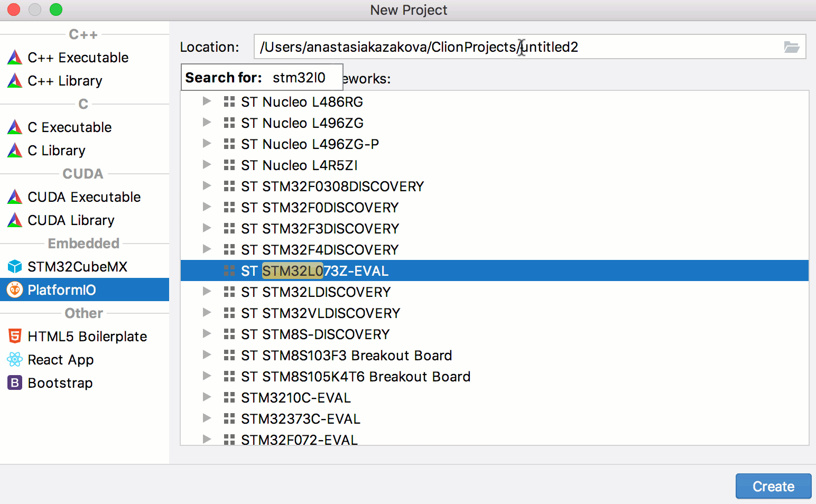The width and height of the screenshot is (816, 504).
Task: Choose the React App project type
Action: click(85, 359)
